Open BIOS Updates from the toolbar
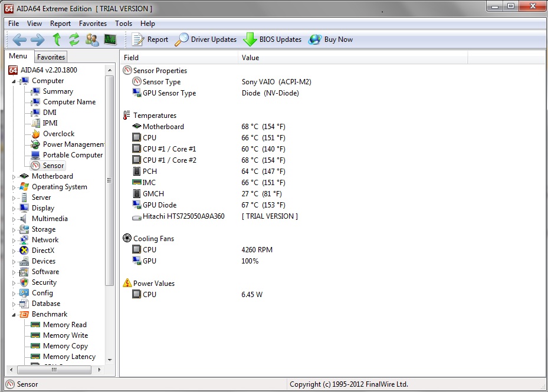548x392 pixels. point(273,39)
